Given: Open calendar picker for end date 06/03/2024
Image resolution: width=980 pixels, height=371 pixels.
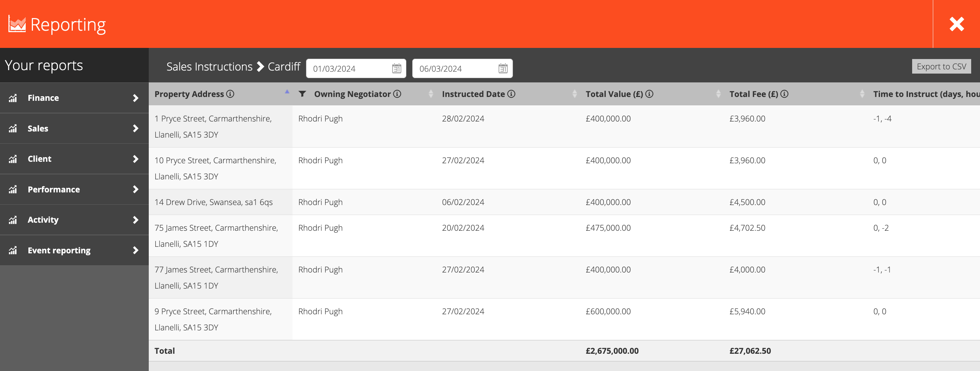Looking at the screenshot, I should (503, 69).
